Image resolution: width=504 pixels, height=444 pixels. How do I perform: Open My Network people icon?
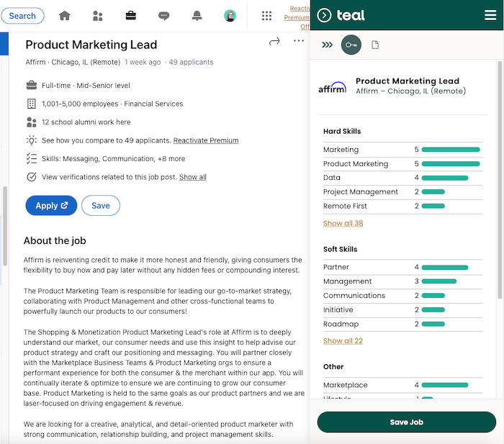click(97, 15)
